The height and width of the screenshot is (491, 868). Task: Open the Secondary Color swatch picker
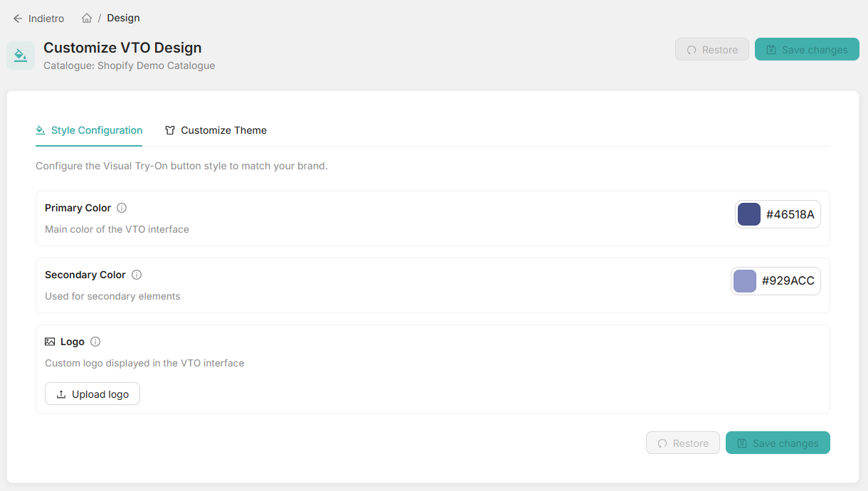click(744, 280)
